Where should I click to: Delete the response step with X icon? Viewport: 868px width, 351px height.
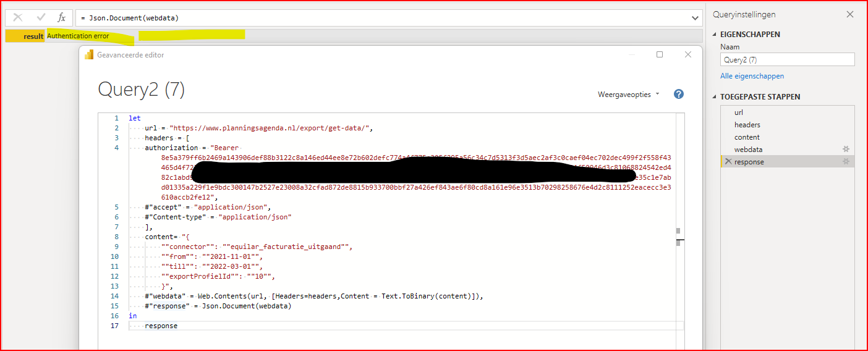tap(728, 162)
